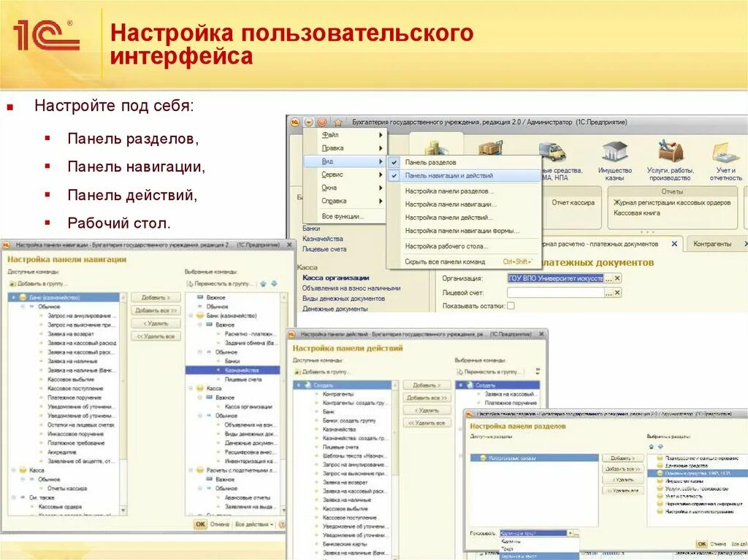Move command down in navigation settings
This screenshot has height=560, width=748.
tap(275, 284)
